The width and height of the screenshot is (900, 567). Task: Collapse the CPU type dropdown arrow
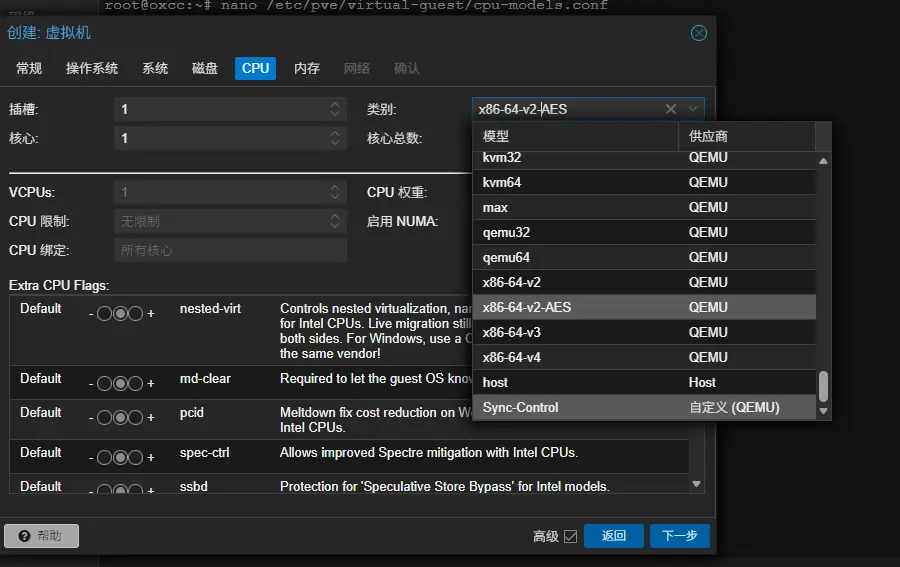(x=693, y=109)
